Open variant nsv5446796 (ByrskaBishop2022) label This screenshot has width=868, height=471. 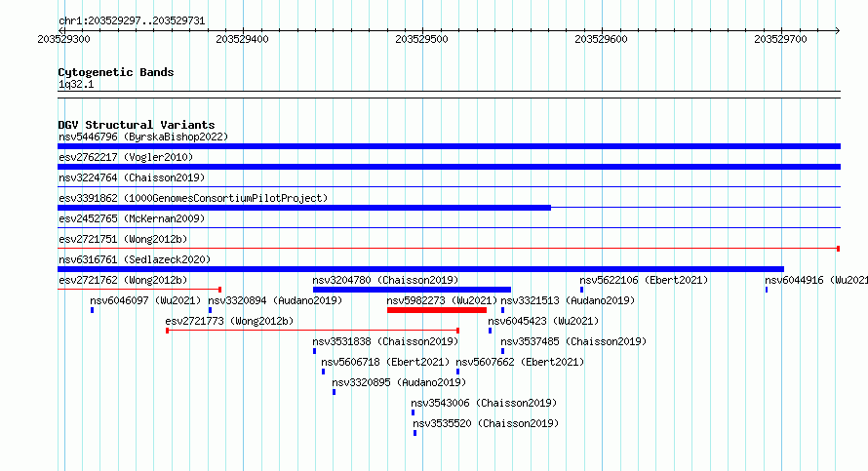tap(143, 137)
